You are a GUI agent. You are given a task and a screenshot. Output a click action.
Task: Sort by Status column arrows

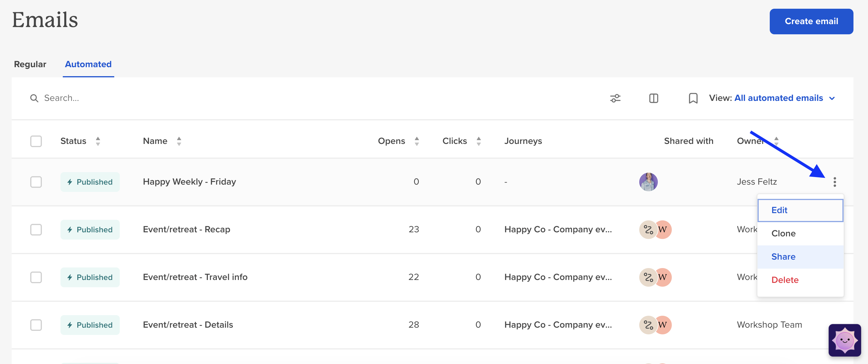pos(98,141)
